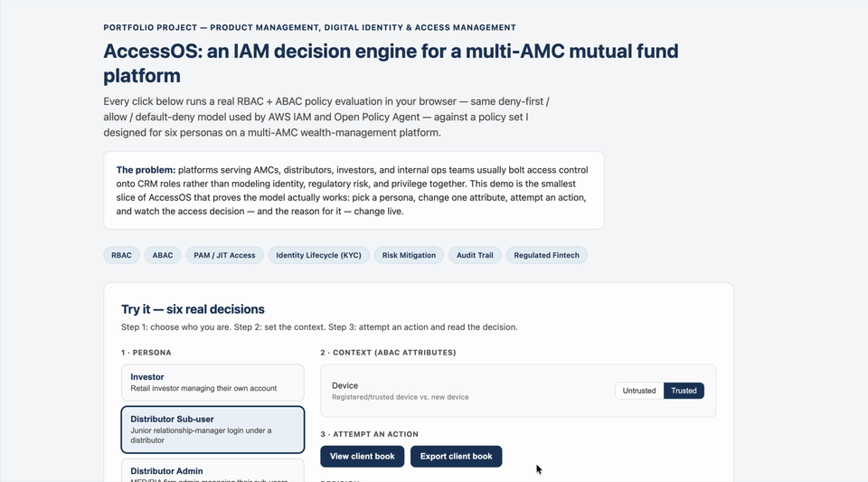Viewport: 868px width, 482px height.
Task: Click 'Retail investor managing their own account' text
Action: pos(203,389)
